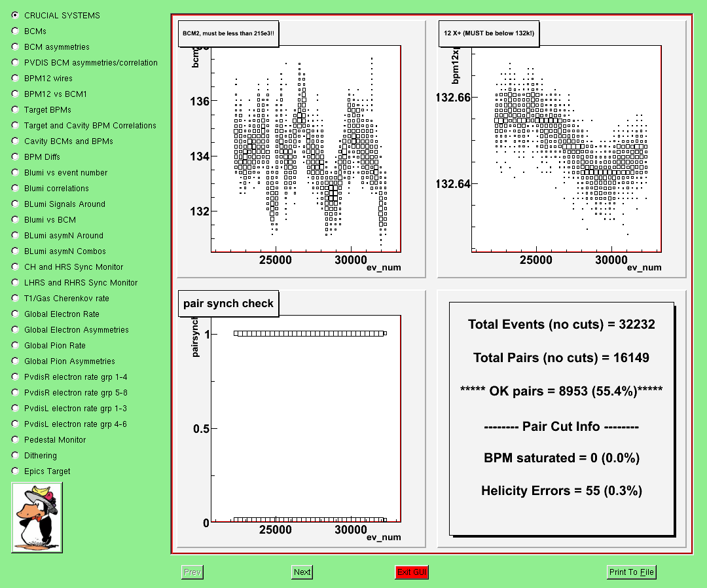Select BLumi asymN Combos option
This screenshot has height=588, width=707.
15,251
